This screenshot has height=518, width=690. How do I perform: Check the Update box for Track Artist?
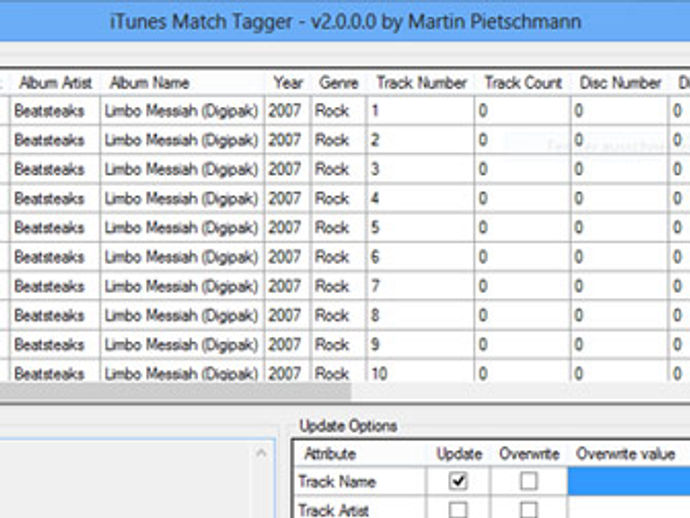[458, 510]
